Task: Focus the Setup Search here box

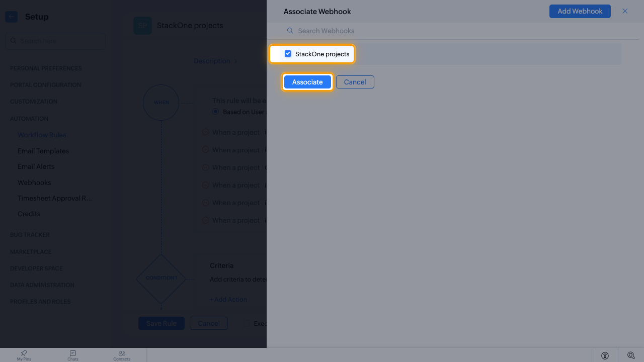Action: tap(55, 41)
